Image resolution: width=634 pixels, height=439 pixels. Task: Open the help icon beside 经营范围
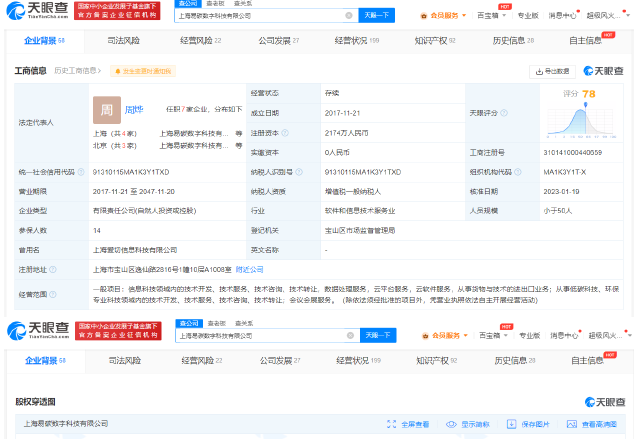click(53, 294)
